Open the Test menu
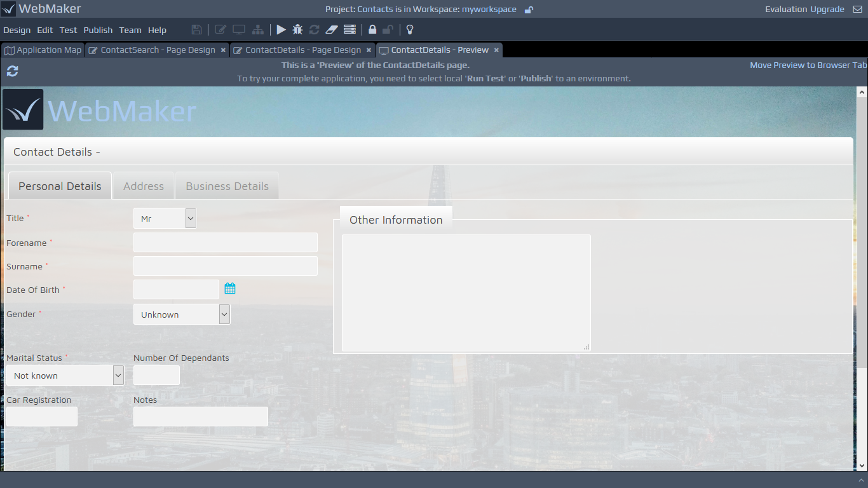Screen dimensions: 868x488 coord(69,30)
